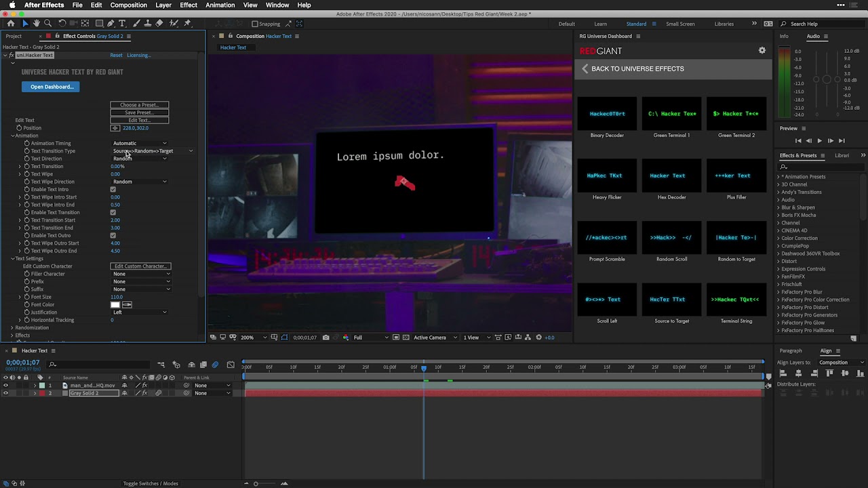This screenshot has height=488, width=868.
Task: Click the Reset link for Hacker Text
Action: (x=116, y=55)
